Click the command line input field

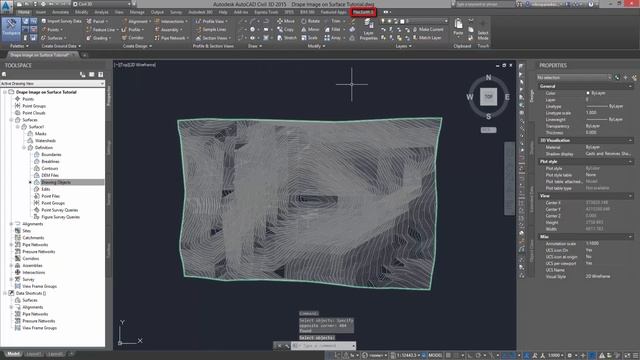pos(323,346)
